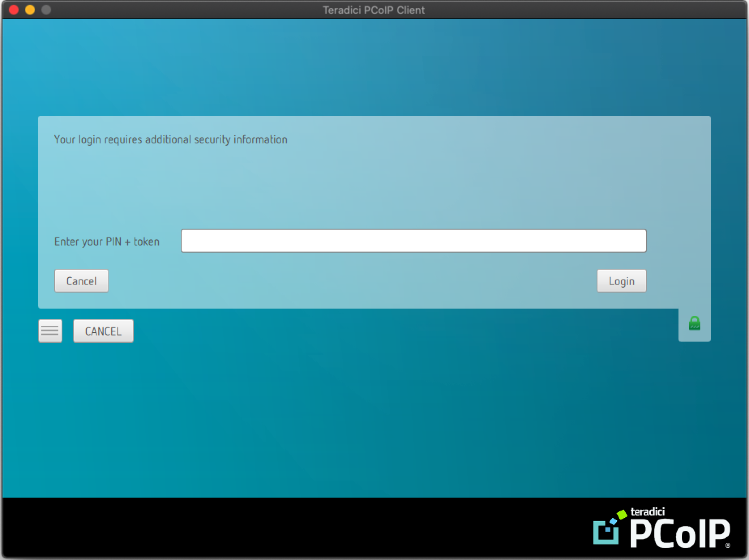
Task: Click the registered trademark symbol beside PCoIP
Action: (728, 545)
